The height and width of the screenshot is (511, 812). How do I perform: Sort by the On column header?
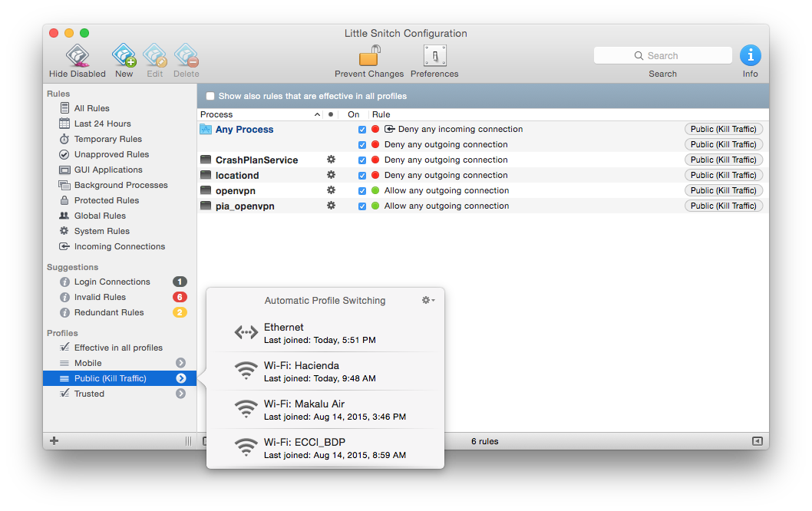[x=354, y=114]
